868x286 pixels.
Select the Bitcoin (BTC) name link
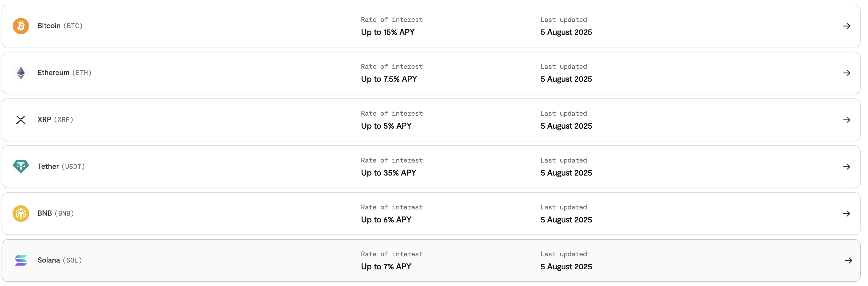(60, 26)
